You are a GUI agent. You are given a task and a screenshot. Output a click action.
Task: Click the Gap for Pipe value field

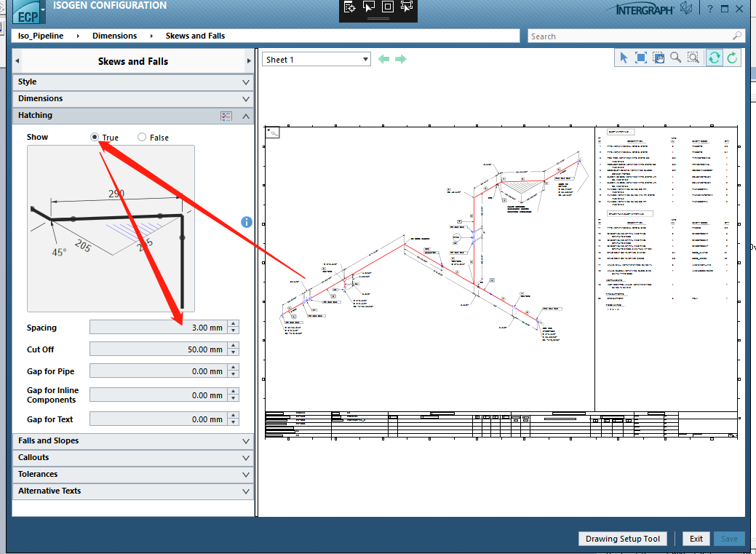[x=158, y=371]
